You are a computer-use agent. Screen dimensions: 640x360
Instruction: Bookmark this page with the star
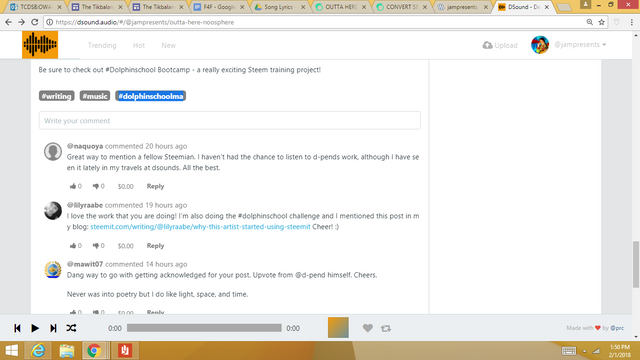(602, 22)
